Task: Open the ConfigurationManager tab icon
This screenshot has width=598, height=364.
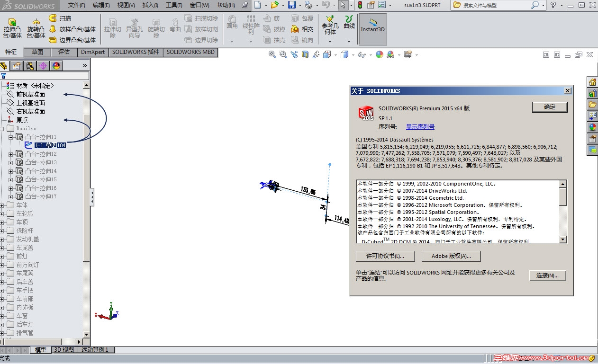Action: 30,66
